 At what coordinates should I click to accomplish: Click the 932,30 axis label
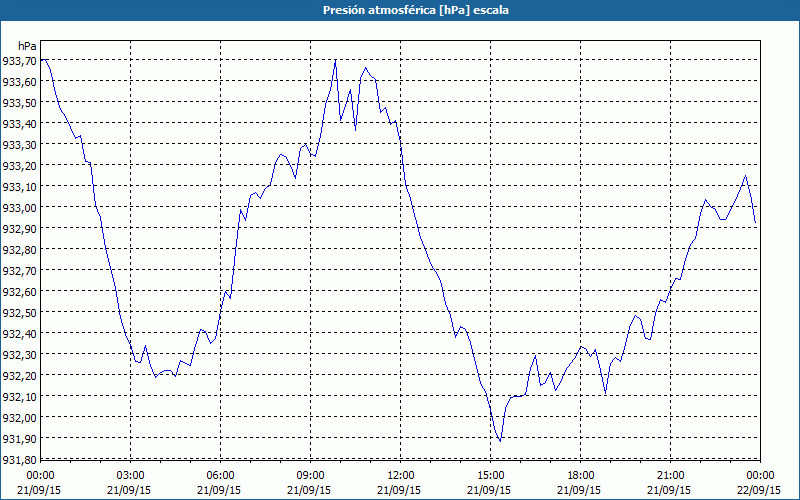pos(19,354)
